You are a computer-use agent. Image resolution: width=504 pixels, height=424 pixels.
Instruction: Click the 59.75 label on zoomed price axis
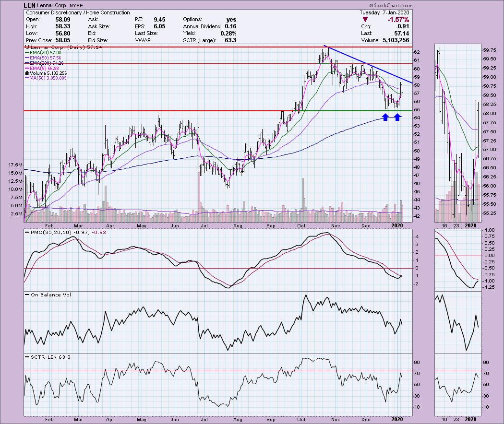point(489,50)
